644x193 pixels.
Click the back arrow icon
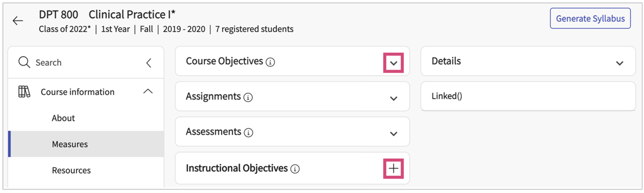coord(18,21)
